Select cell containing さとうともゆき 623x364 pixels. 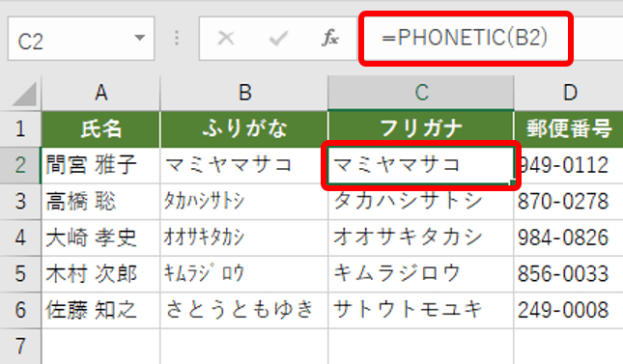point(244,310)
